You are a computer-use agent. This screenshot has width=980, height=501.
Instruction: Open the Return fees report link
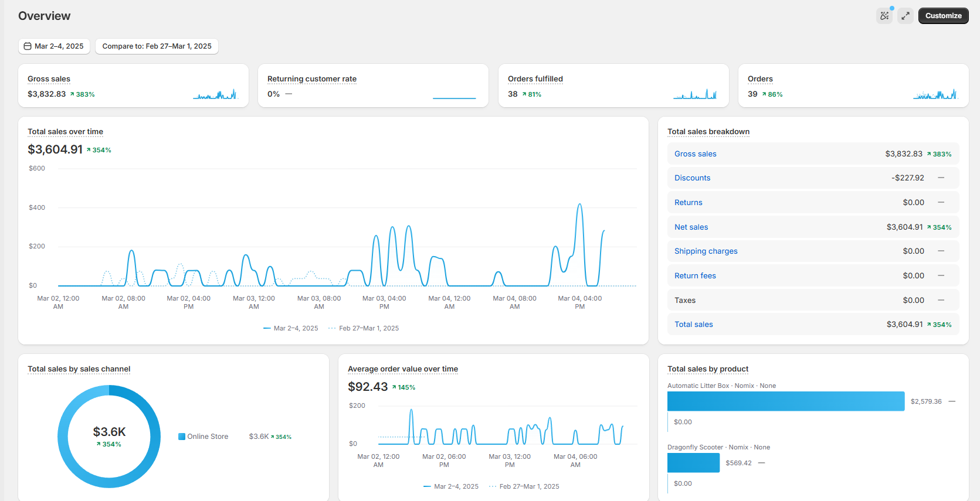tap(695, 276)
